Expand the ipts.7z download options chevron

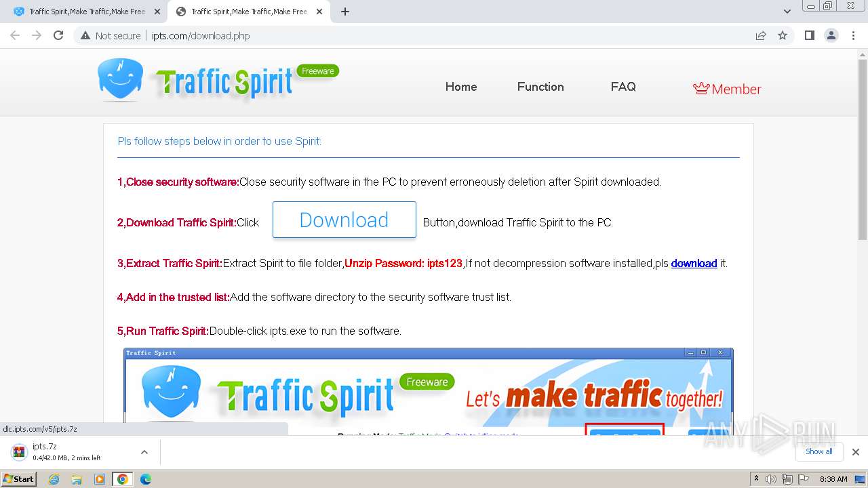tap(144, 452)
